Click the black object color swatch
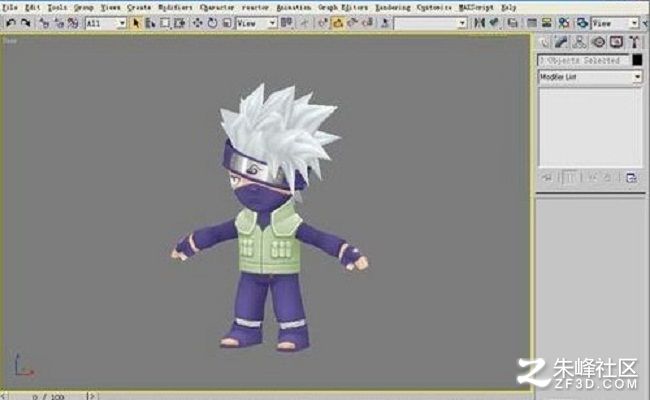Viewport: 650px width, 400px height. click(637, 61)
